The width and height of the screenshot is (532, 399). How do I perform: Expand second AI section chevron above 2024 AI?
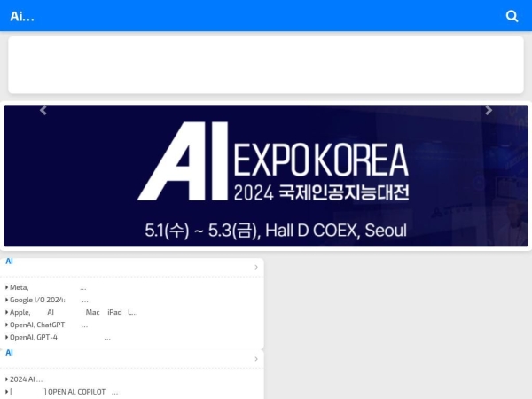click(x=256, y=359)
